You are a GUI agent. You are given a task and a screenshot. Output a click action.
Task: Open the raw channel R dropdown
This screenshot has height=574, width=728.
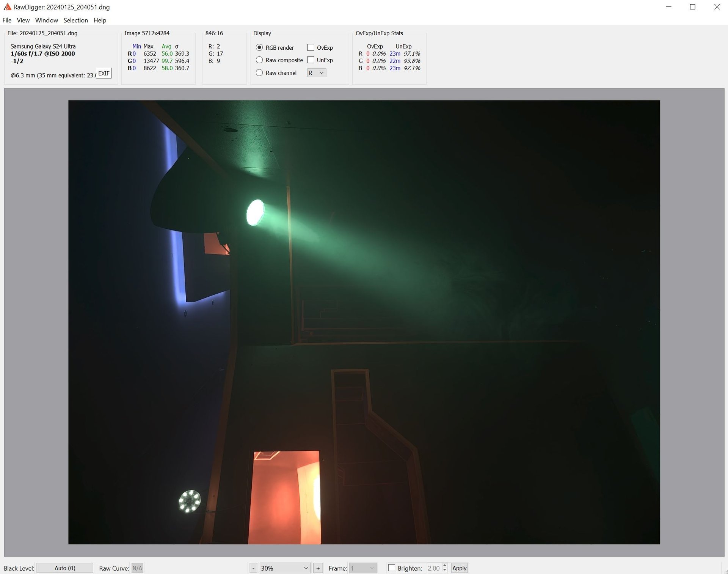(316, 73)
